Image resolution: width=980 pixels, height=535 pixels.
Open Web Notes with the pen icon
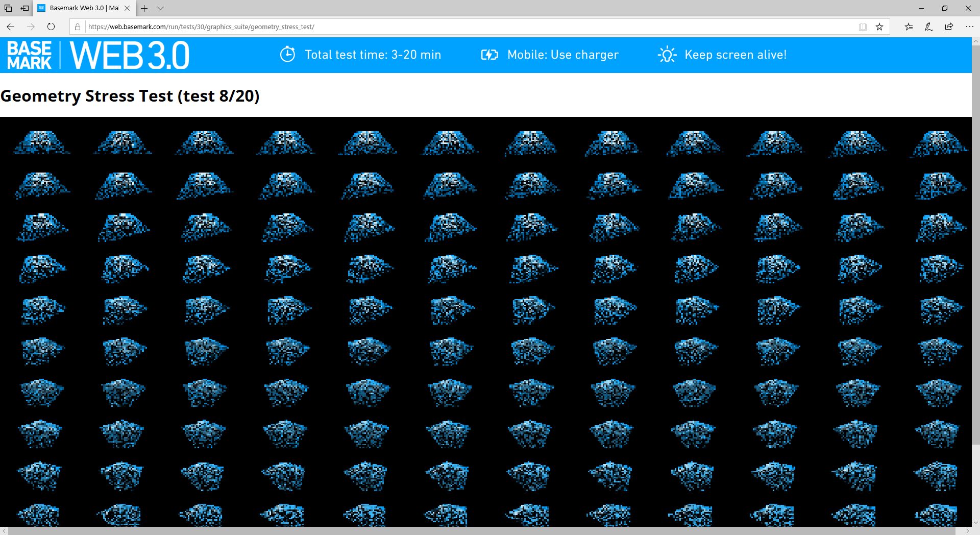point(928,27)
